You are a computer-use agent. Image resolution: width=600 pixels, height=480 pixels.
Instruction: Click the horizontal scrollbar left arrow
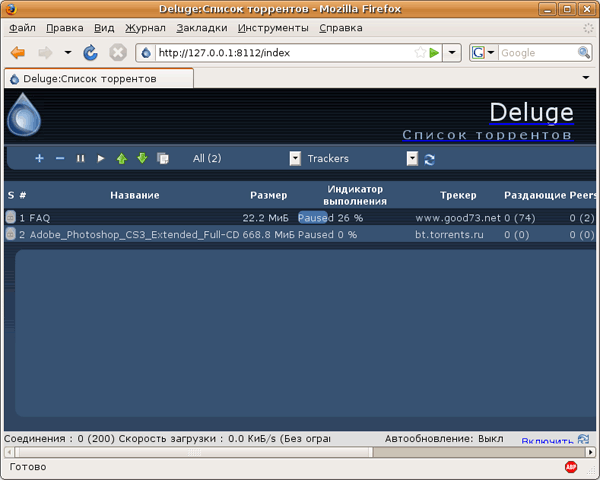pos(9,452)
